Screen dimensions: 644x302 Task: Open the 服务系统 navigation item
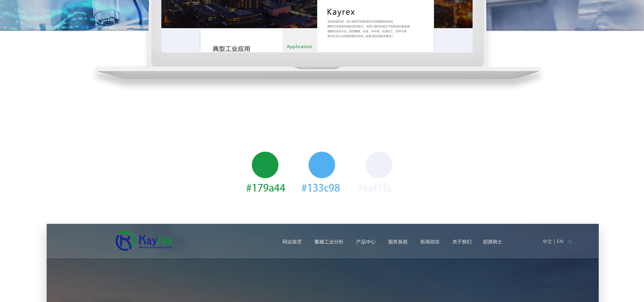coord(398,242)
